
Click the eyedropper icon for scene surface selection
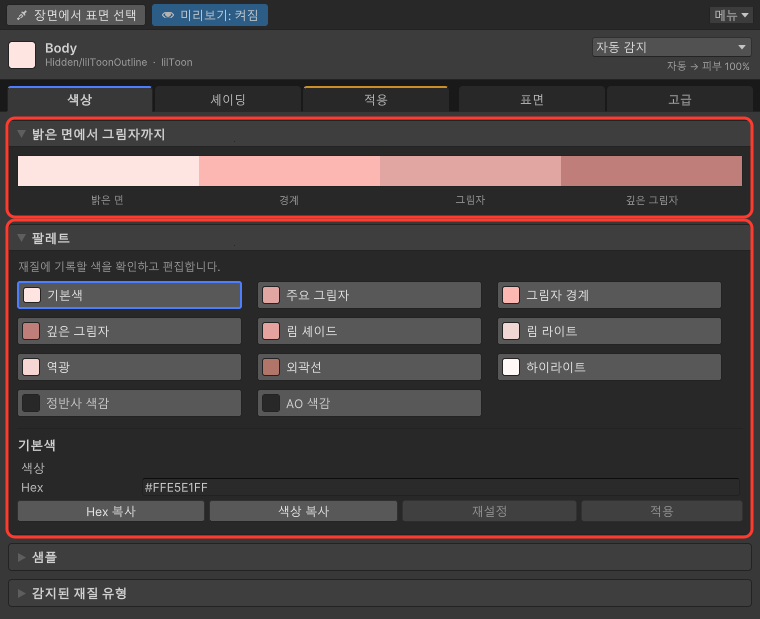21,15
